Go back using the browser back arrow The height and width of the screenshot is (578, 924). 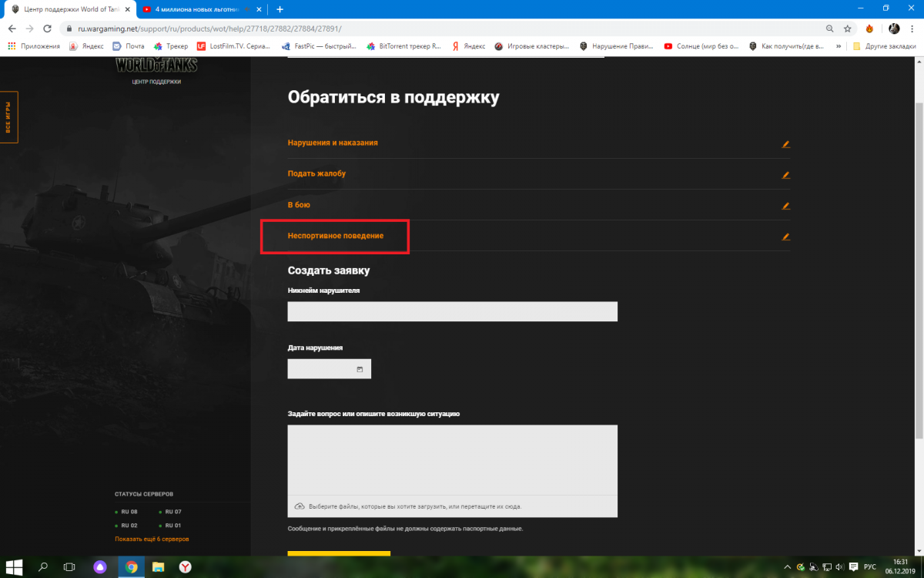point(12,29)
